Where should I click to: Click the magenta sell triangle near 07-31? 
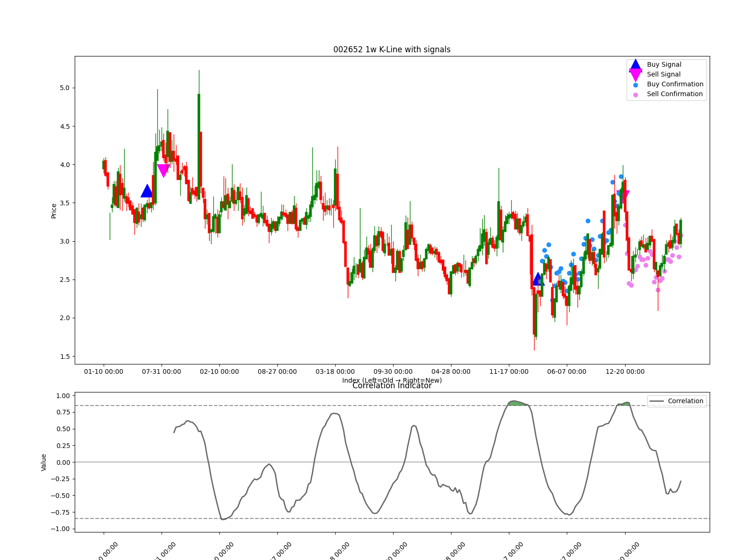[x=163, y=171]
